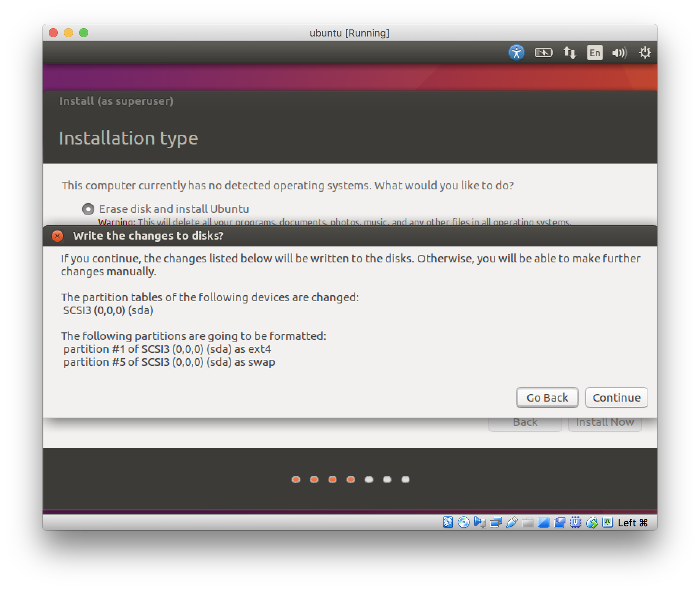Click the mouse integration status icon
The image size is (700, 591).
pos(592,523)
